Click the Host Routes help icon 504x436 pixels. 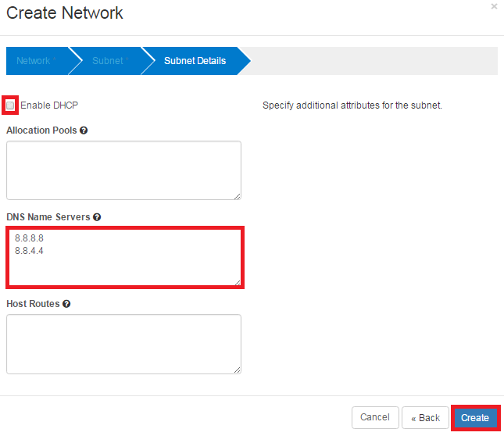coord(66,304)
